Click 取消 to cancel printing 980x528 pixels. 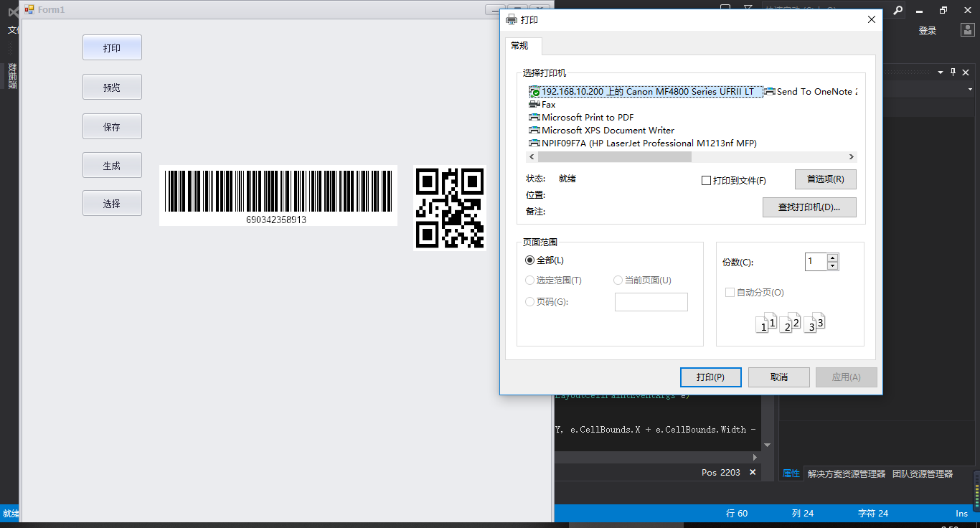779,377
